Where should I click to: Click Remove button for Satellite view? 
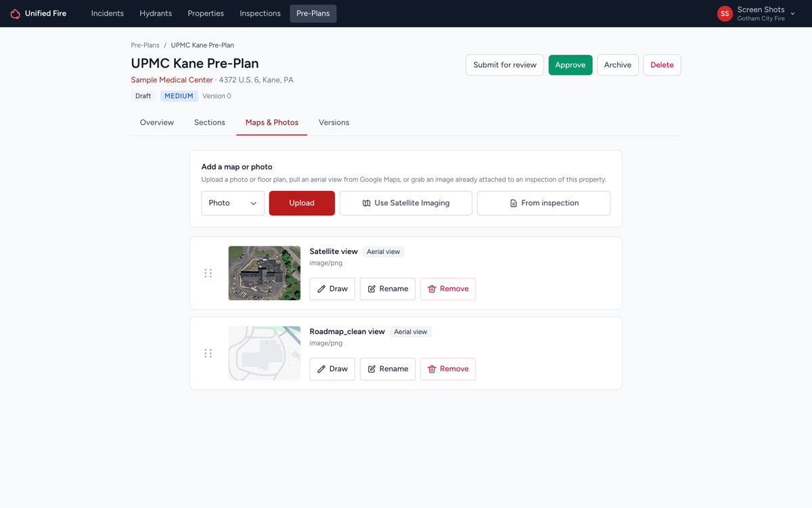coord(448,289)
